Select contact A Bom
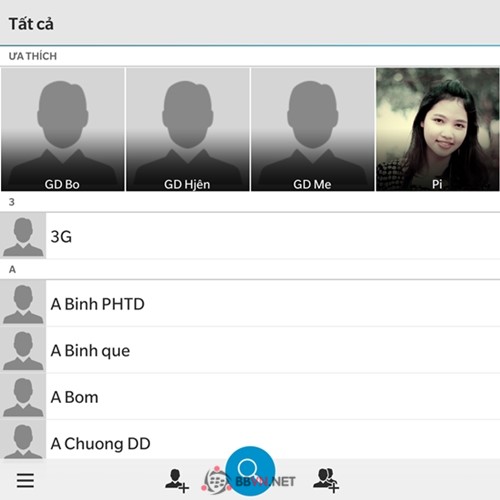 tap(250, 397)
